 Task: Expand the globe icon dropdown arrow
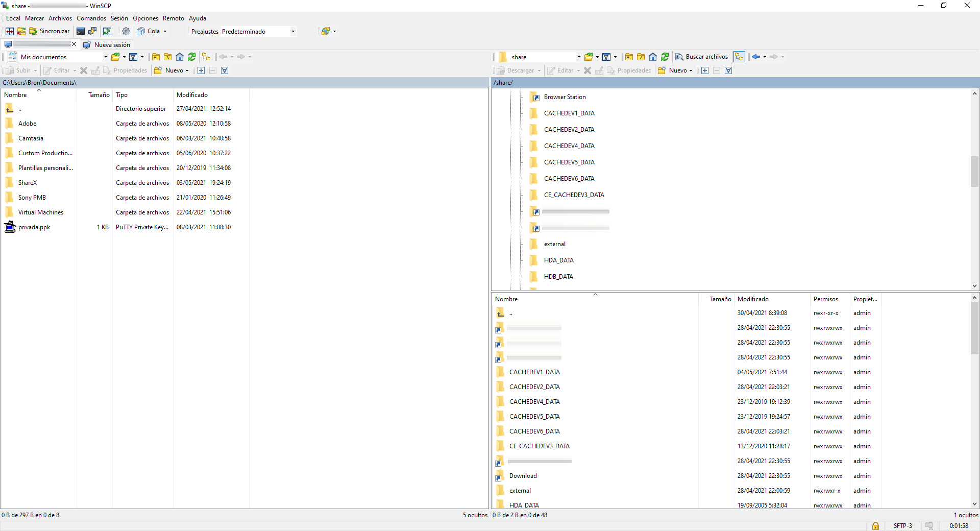tap(334, 32)
